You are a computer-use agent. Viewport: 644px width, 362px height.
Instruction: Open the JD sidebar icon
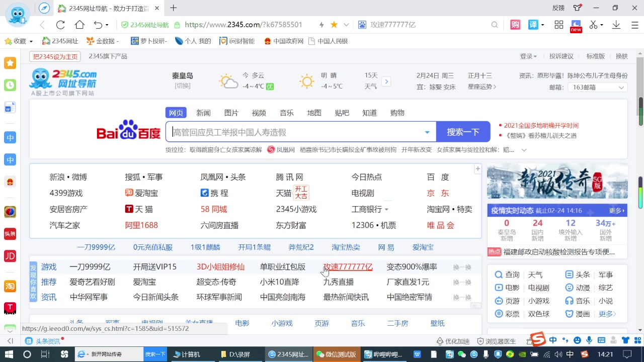(10, 256)
